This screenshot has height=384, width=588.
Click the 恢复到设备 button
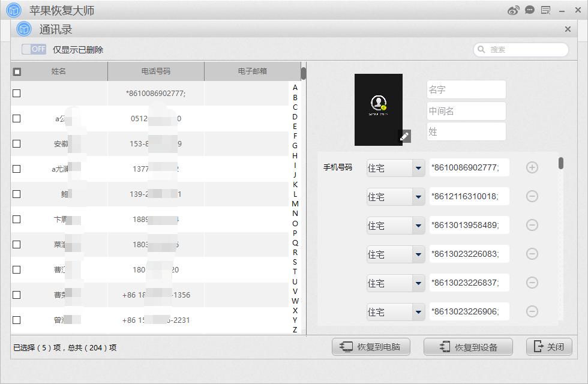tap(468, 346)
